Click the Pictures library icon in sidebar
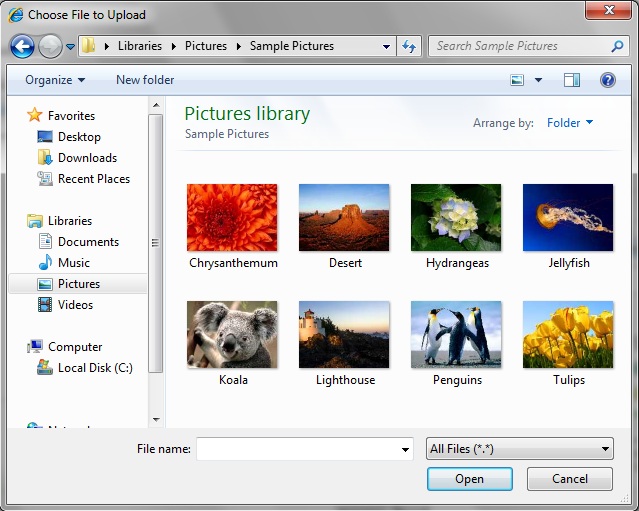 pos(45,284)
